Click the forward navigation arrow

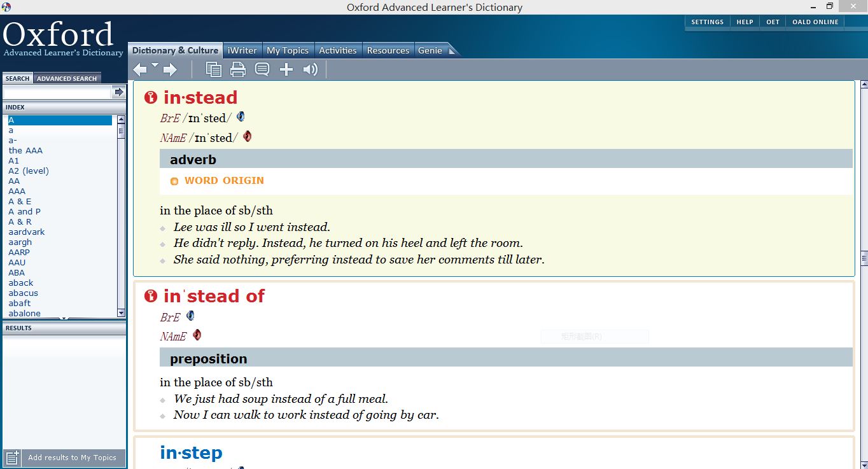(170, 69)
